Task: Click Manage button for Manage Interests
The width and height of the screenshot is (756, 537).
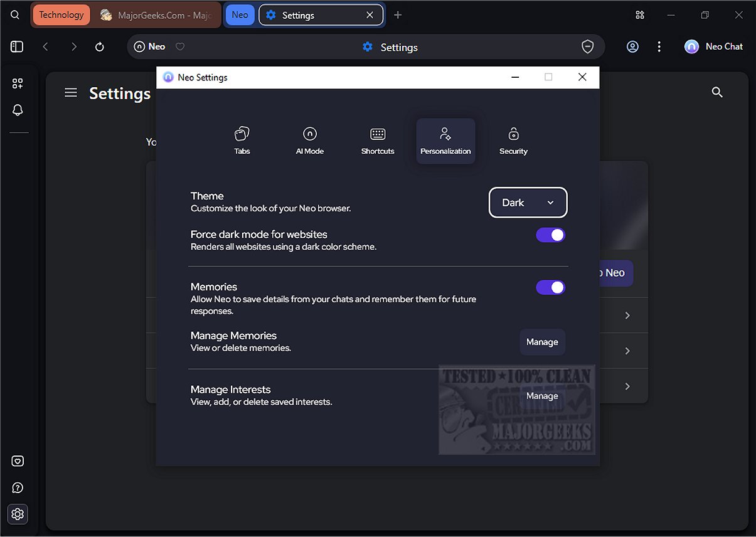Action: (542, 396)
